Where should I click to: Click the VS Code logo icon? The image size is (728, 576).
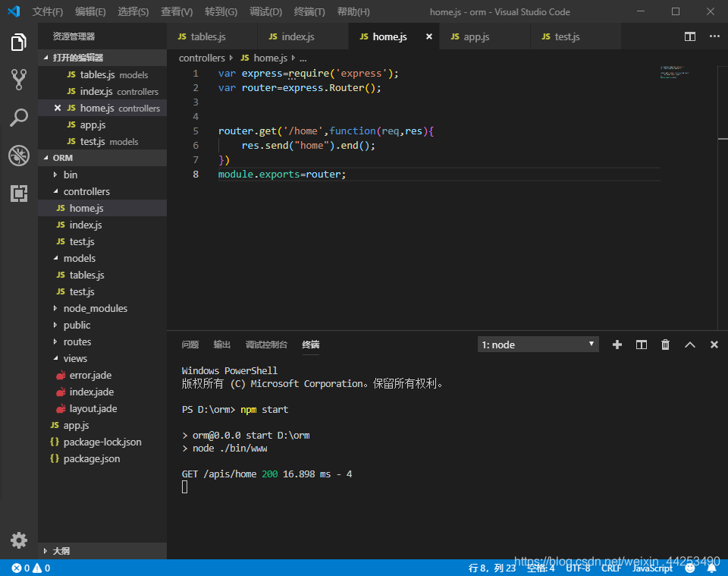14,11
